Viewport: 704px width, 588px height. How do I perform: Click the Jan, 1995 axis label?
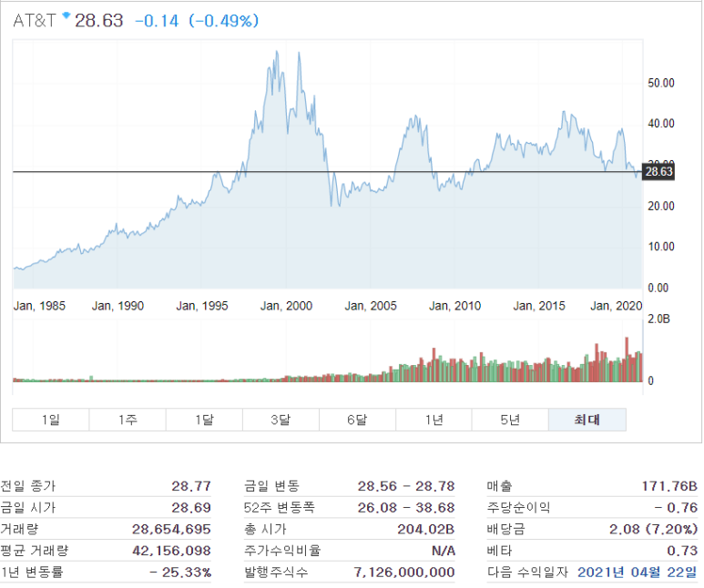202,306
